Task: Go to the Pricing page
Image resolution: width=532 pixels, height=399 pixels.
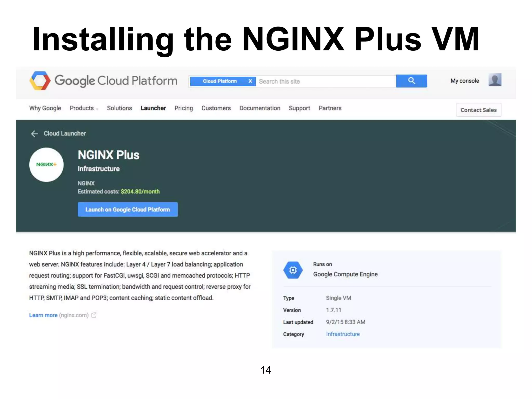Action: 183,108
